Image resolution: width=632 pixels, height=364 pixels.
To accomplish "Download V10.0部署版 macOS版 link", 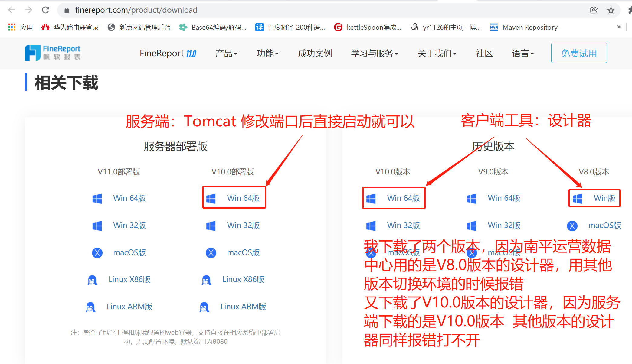I will coord(244,252).
